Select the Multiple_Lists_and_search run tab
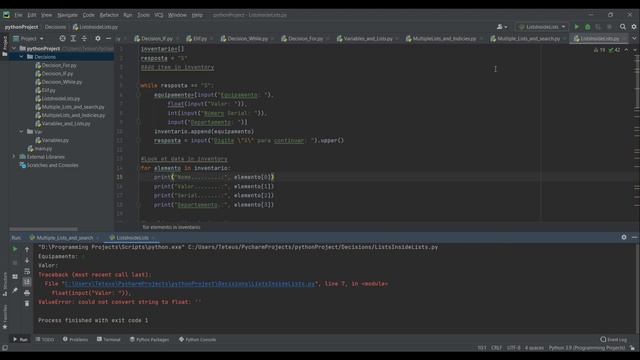This screenshot has width=640, height=360. pyautogui.click(x=63, y=238)
